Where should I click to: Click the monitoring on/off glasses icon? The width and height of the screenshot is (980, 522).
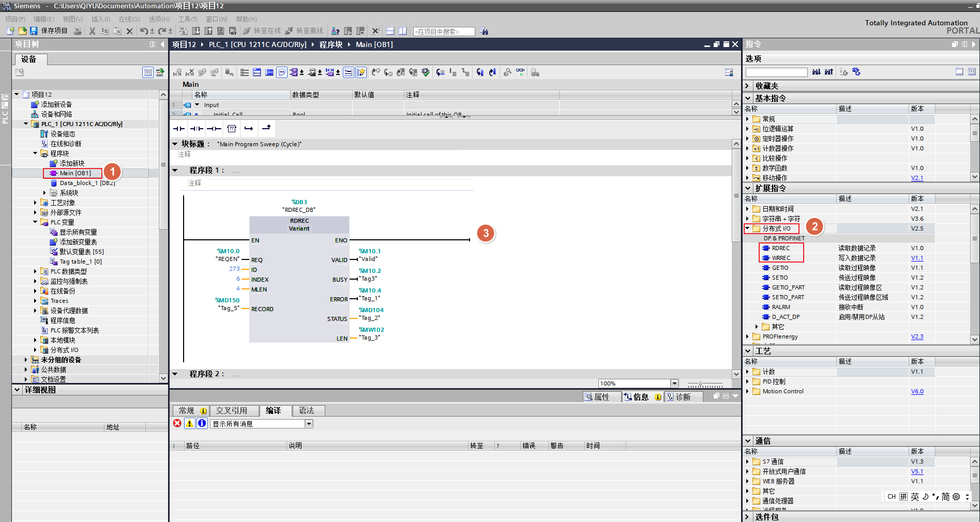tap(520, 72)
